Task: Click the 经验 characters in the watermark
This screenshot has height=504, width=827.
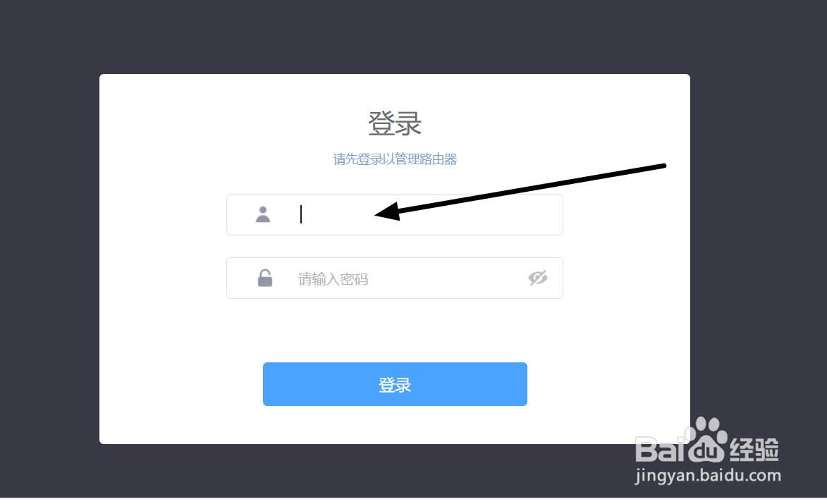Action: pos(754,450)
